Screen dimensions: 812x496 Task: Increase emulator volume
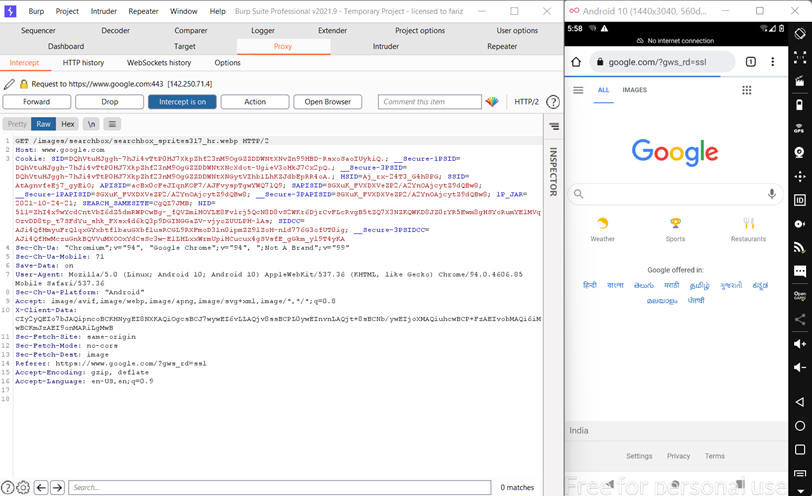tap(800, 344)
